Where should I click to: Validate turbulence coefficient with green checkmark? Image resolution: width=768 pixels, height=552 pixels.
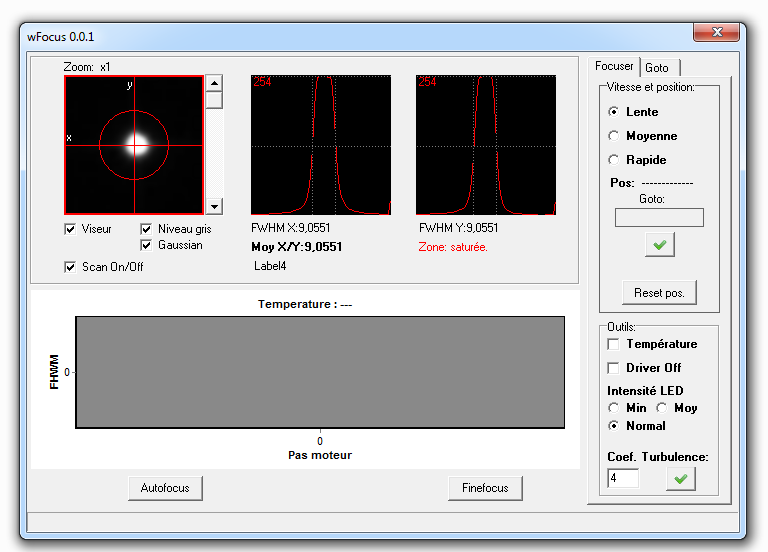(x=681, y=479)
